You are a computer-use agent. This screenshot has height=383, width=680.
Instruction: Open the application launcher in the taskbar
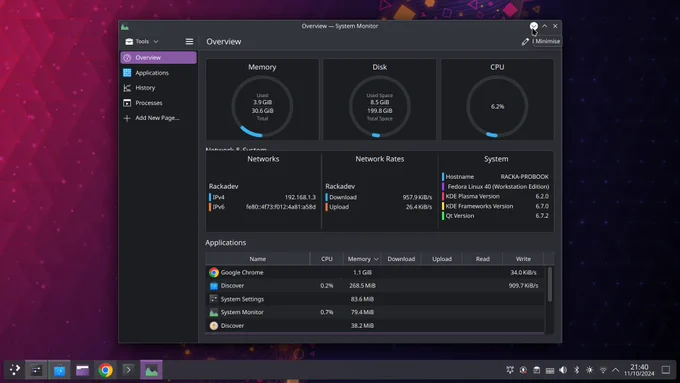(x=15, y=370)
